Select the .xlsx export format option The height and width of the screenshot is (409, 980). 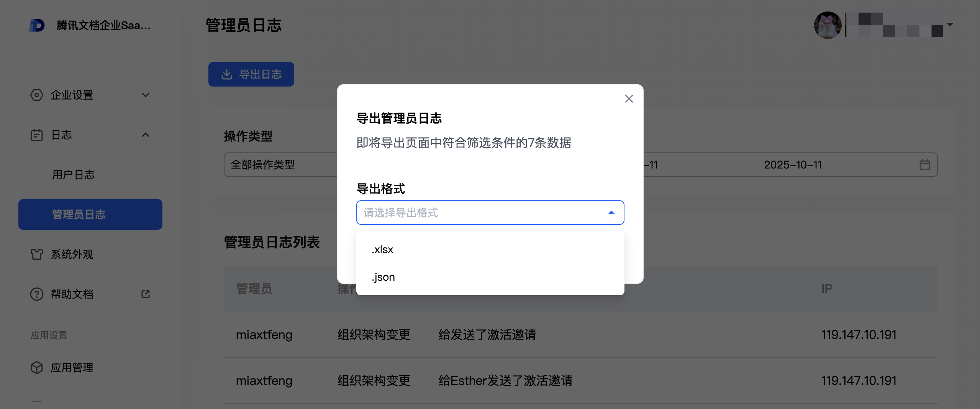[x=383, y=250]
